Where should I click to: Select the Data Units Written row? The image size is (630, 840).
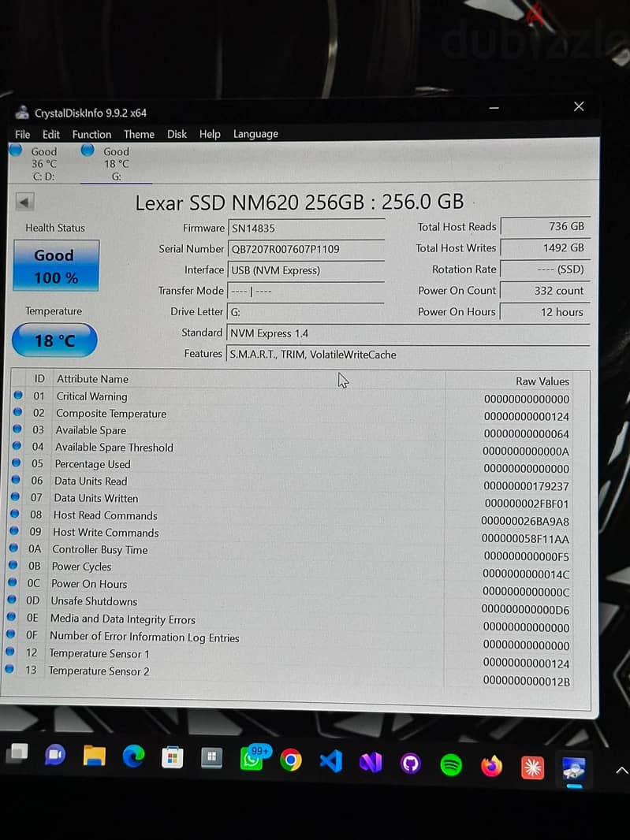pos(293,500)
